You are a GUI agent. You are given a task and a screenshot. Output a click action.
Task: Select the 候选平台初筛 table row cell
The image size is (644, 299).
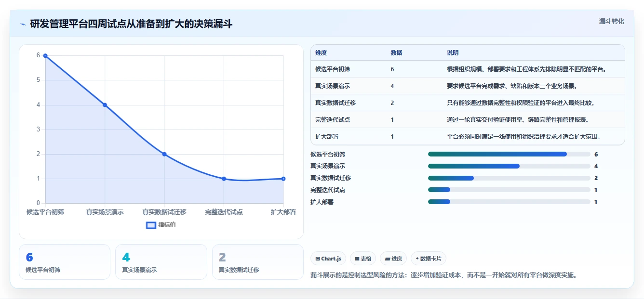point(333,69)
